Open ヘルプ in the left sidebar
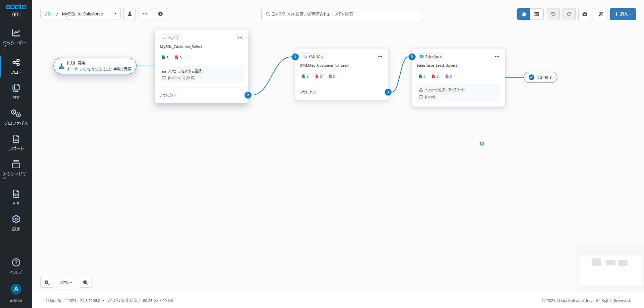The height and width of the screenshot is (308, 644). pyautogui.click(x=16, y=266)
